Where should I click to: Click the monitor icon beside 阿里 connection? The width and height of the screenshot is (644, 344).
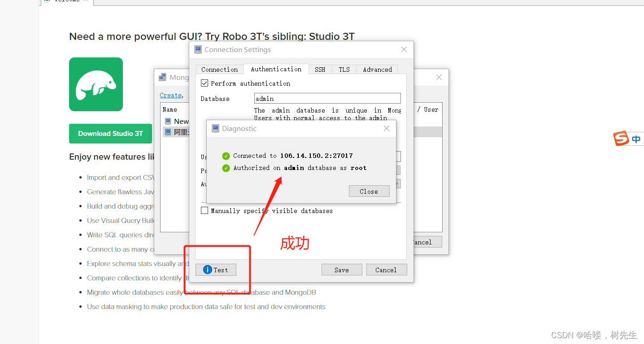point(168,132)
